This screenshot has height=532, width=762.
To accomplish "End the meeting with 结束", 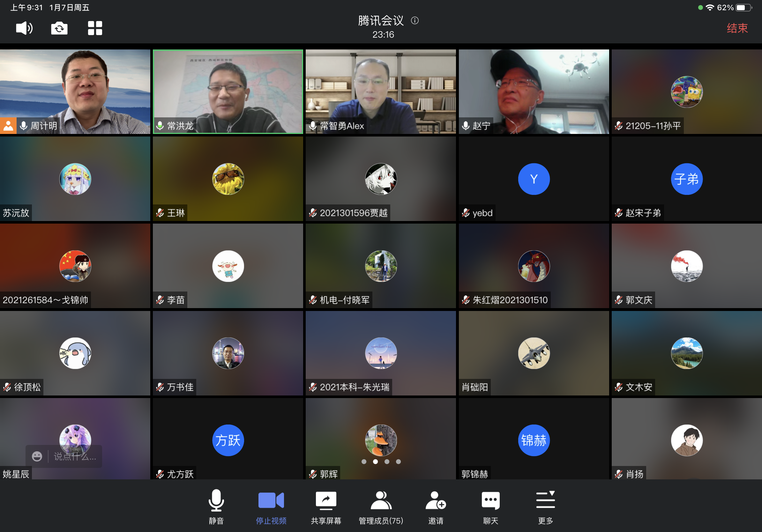I will point(737,28).
